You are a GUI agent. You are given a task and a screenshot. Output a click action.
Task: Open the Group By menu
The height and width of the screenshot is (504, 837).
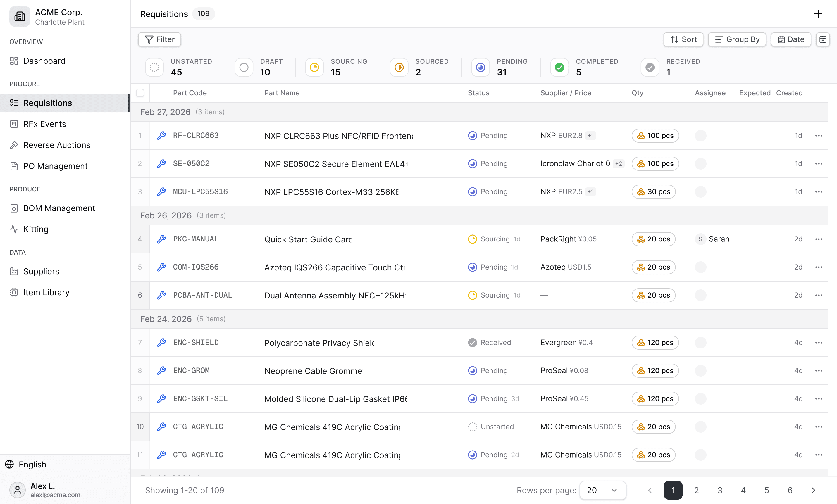click(x=737, y=39)
